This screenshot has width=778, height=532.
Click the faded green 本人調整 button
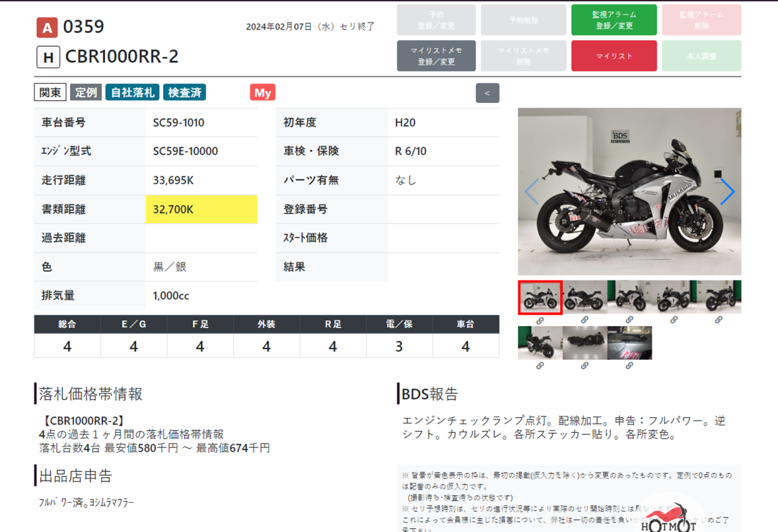click(701, 56)
